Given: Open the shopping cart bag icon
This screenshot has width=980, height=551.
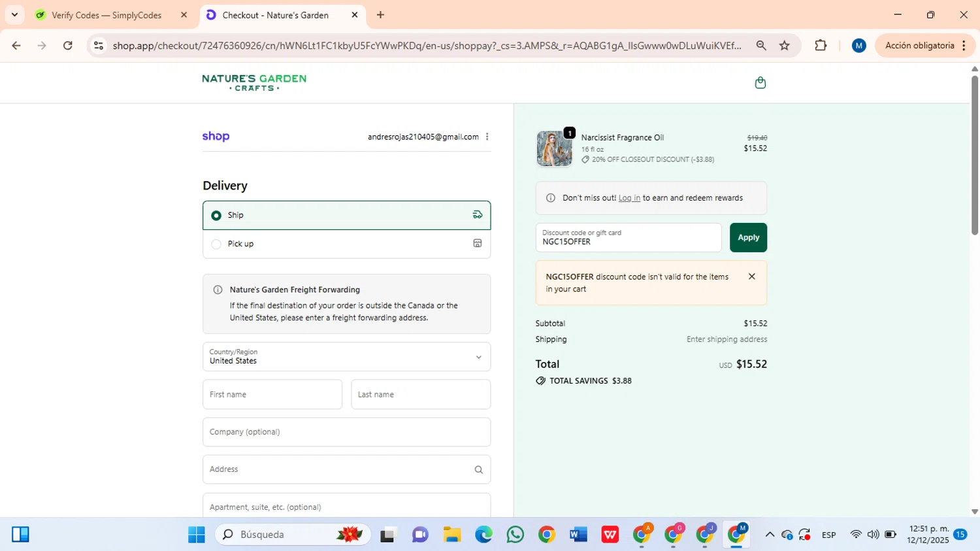Looking at the screenshot, I should point(760,83).
